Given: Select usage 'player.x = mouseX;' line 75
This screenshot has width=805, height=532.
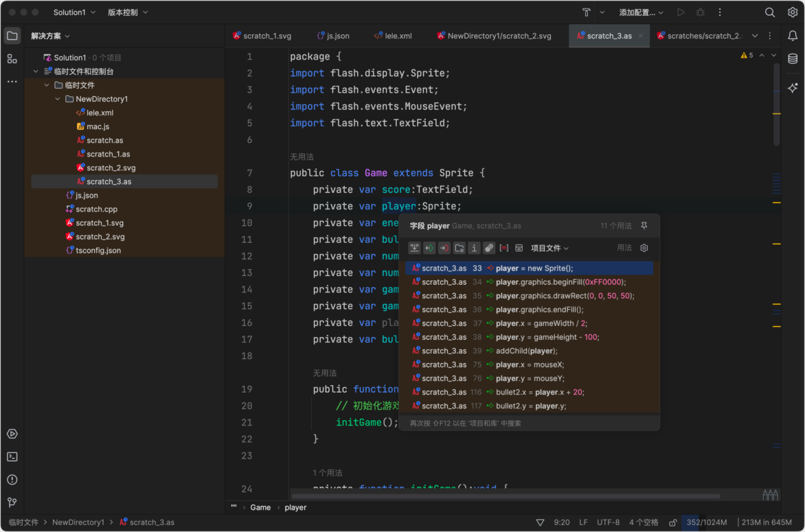Looking at the screenshot, I should coord(530,365).
